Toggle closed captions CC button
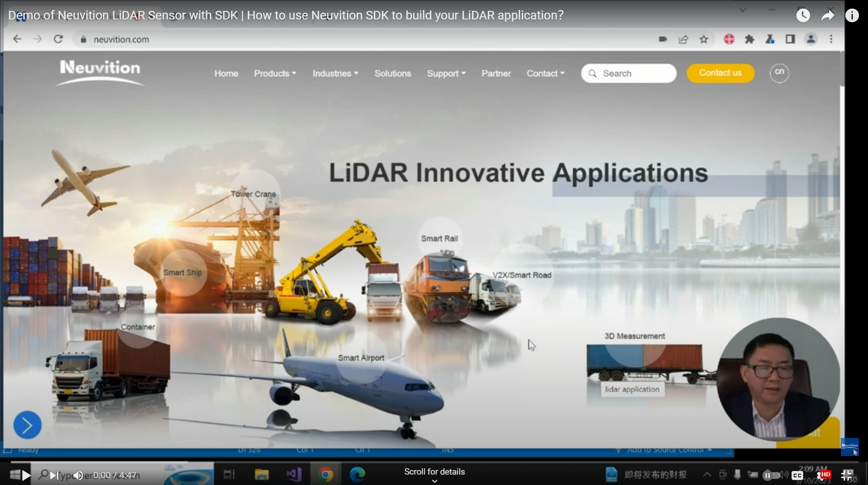The height and width of the screenshot is (485, 868). coord(797,475)
